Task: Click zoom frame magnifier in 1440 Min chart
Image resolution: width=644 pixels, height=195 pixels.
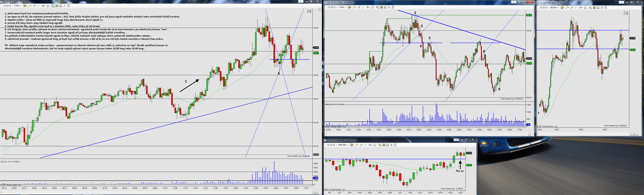Action: tap(375, 145)
